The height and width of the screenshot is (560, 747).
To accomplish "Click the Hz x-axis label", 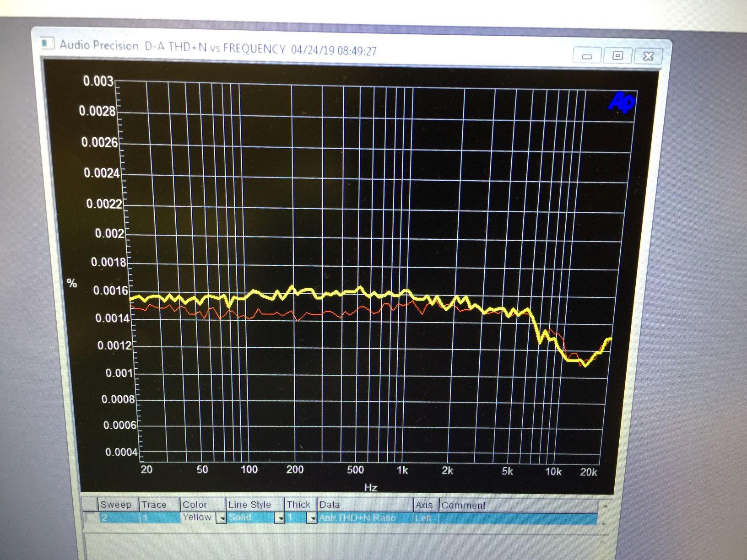I will 371,487.
